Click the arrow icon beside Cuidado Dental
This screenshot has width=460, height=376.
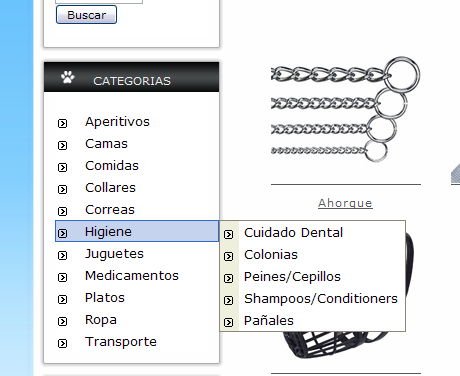point(228,234)
